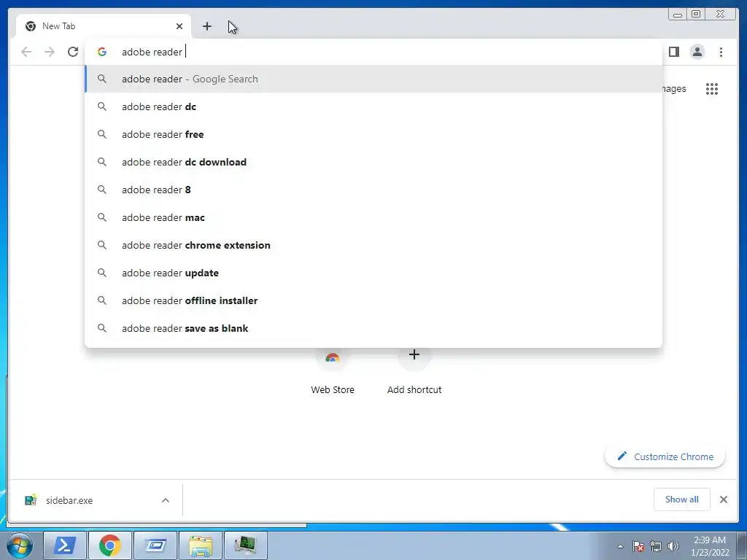Open the third taskbar application icon
The image size is (747, 560).
(155, 545)
